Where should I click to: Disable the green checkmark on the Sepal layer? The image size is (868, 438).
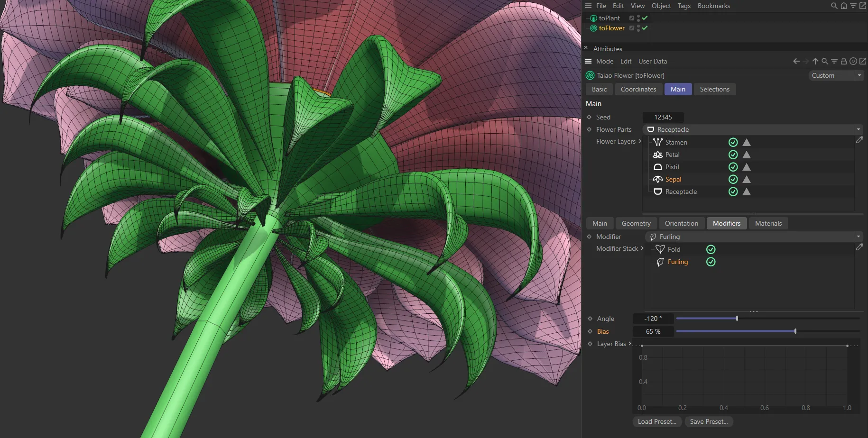(733, 179)
